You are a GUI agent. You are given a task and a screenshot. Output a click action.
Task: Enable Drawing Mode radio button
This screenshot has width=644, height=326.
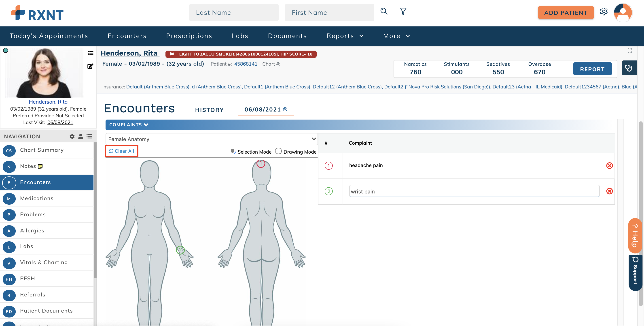tap(278, 151)
